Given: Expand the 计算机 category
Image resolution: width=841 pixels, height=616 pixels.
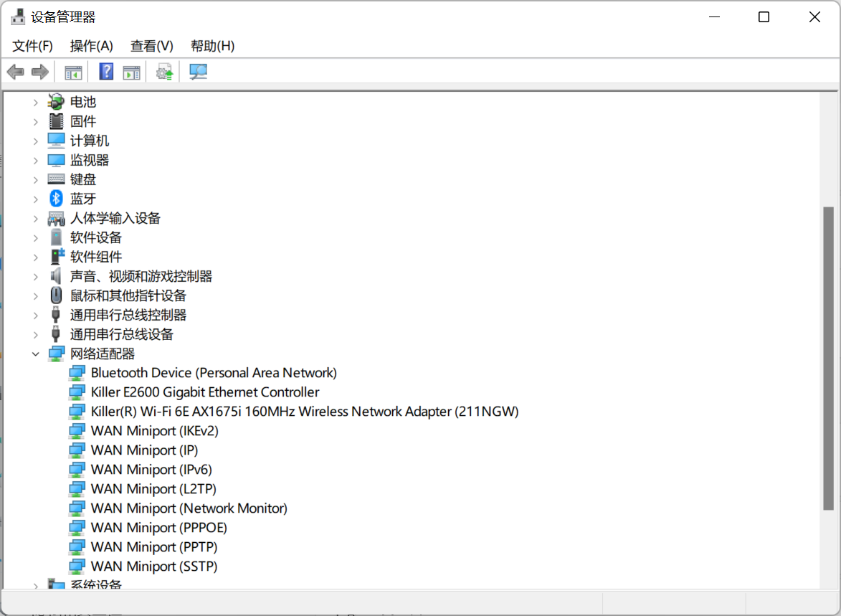Looking at the screenshot, I should (x=35, y=141).
